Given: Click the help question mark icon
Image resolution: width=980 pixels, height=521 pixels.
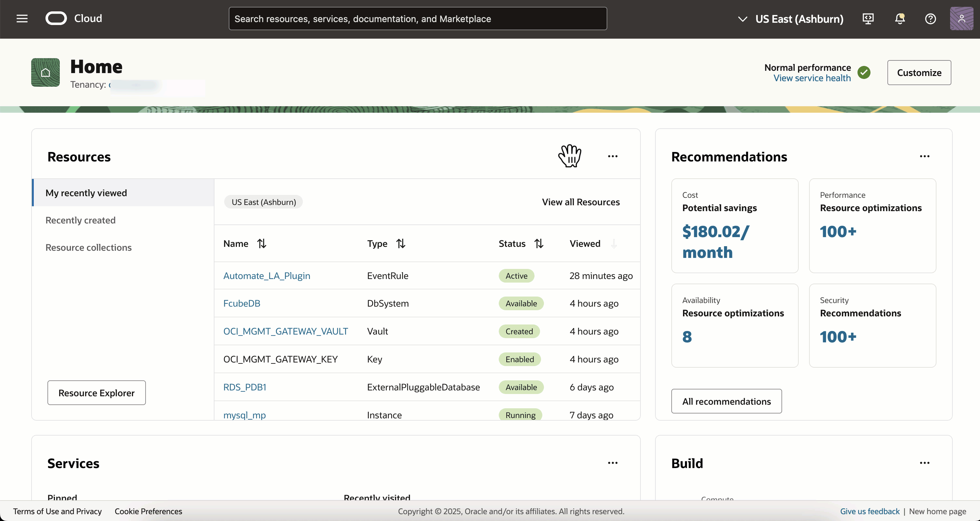Looking at the screenshot, I should point(930,19).
